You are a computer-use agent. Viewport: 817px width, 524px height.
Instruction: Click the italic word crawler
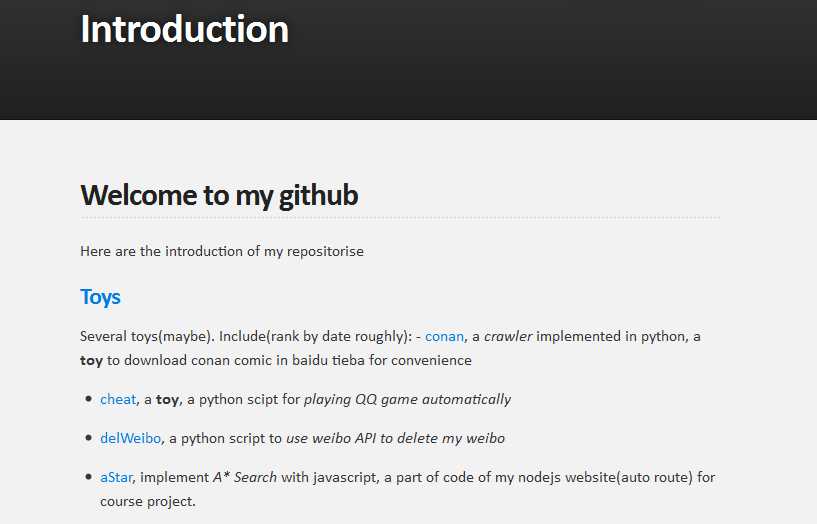[508, 336]
